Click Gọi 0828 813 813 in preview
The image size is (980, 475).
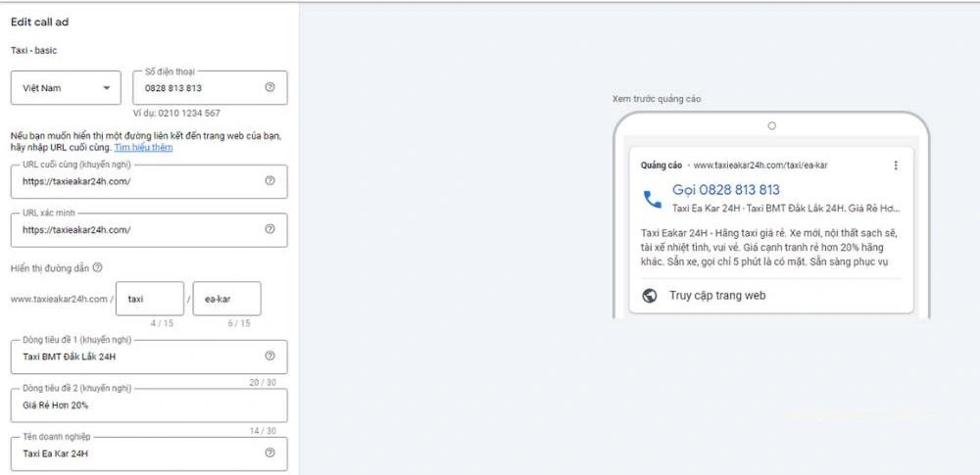[725, 190]
